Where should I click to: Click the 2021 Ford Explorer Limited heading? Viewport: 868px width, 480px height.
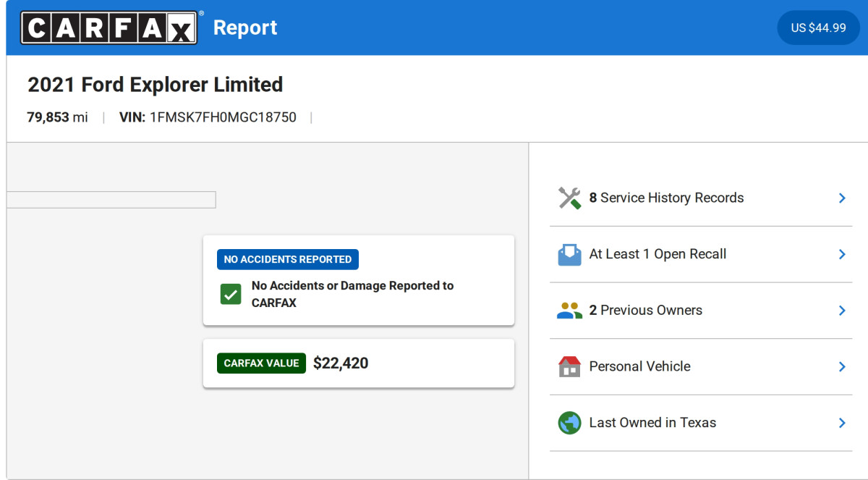(155, 85)
